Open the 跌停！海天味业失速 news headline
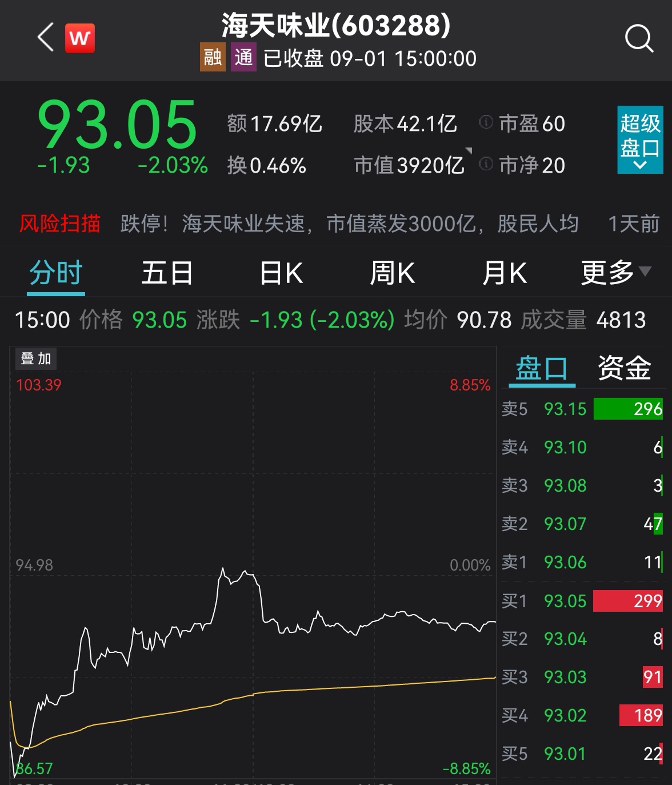The image size is (672, 785). click(x=349, y=224)
